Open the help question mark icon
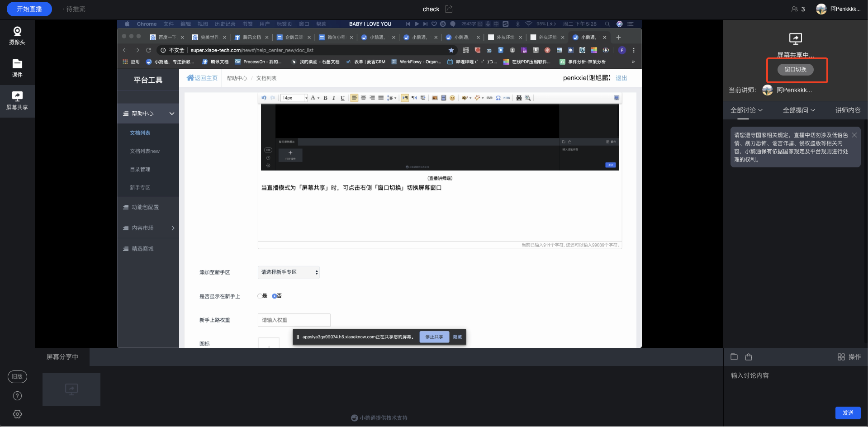The height and width of the screenshot is (427, 868). click(x=17, y=396)
